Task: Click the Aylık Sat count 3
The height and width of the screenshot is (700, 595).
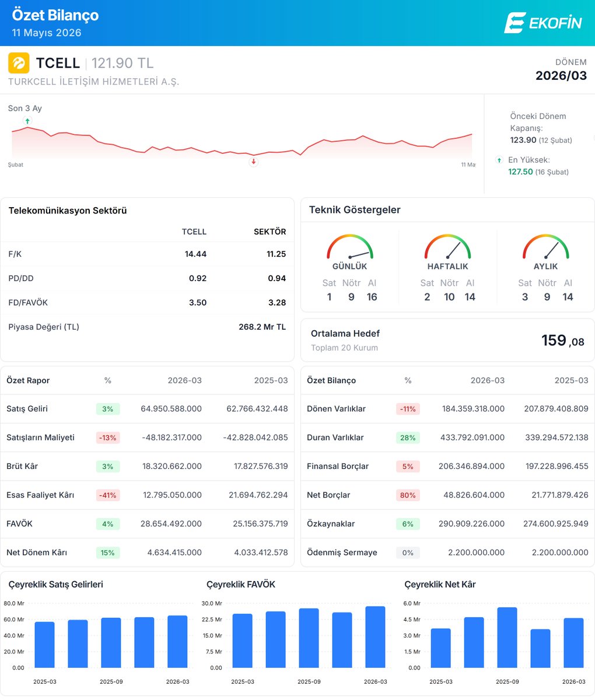Action: pyautogui.click(x=525, y=297)
